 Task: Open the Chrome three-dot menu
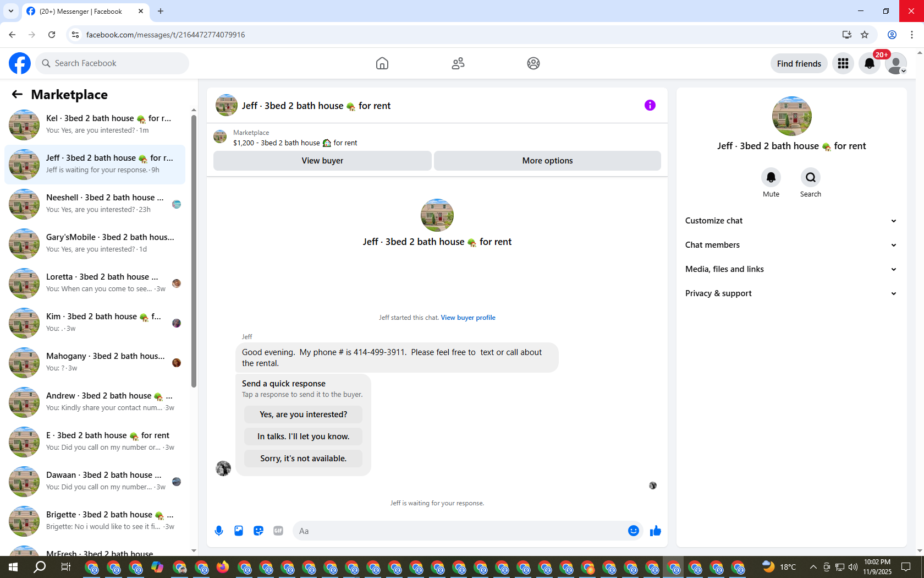click(x=912, y=35)
